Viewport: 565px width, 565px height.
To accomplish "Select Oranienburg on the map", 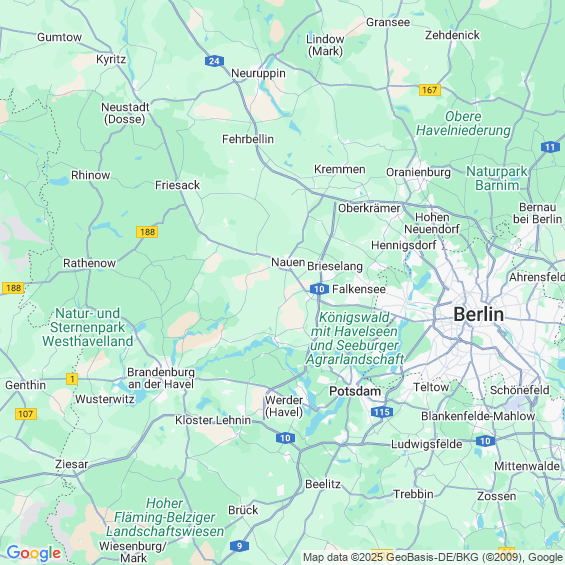I will (418, 173).
